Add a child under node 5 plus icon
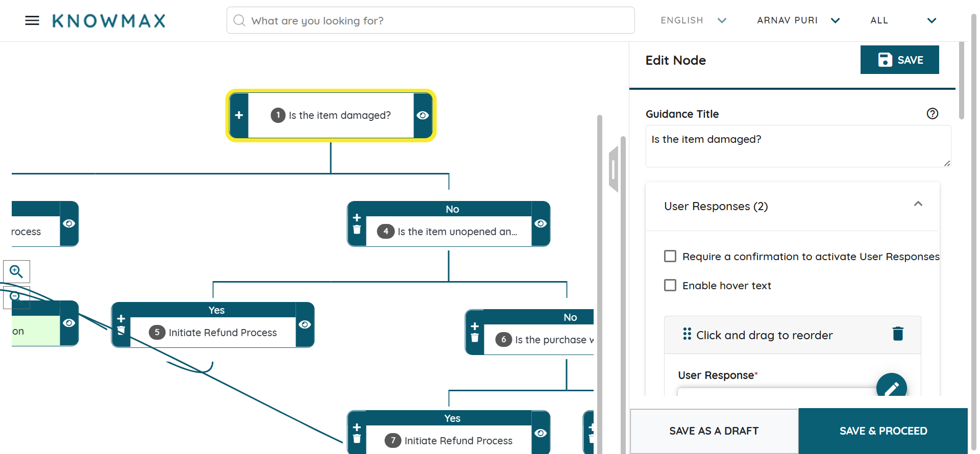This screenshot has height=454, width=980. coord(121,319)
